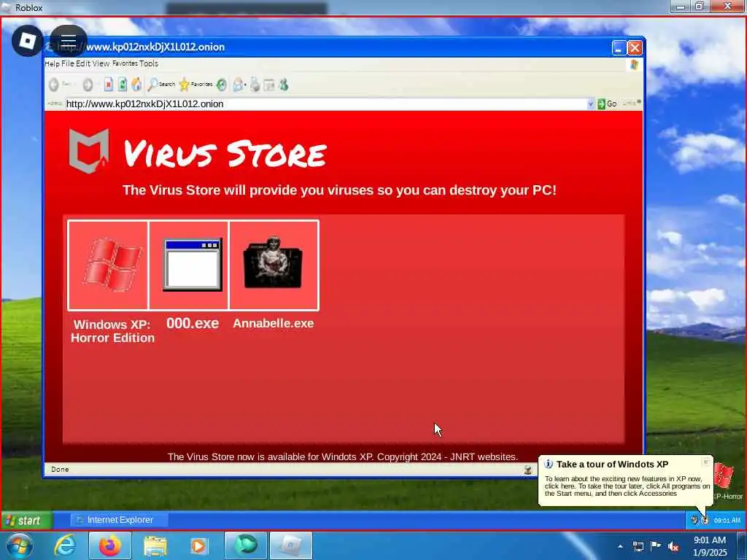The width and height of the screenshot is (747, 560).
Task: Click the info icon in tour balloon
Action: (549, 464)
